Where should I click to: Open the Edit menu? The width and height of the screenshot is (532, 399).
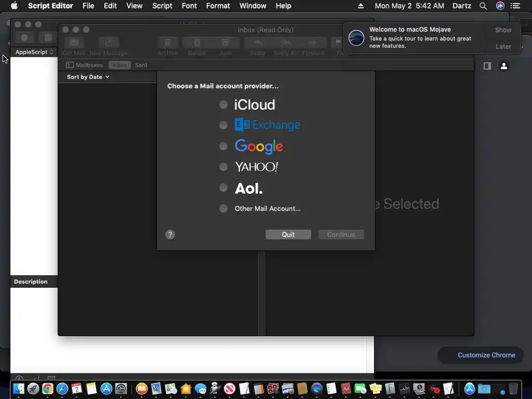pyautogui.click(x=110, y=6)
